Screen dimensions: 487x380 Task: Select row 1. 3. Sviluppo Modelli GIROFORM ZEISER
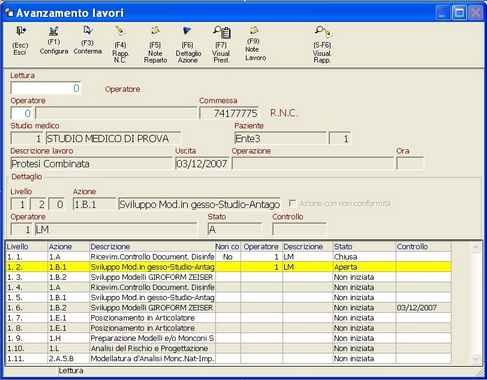pos(228,277)
